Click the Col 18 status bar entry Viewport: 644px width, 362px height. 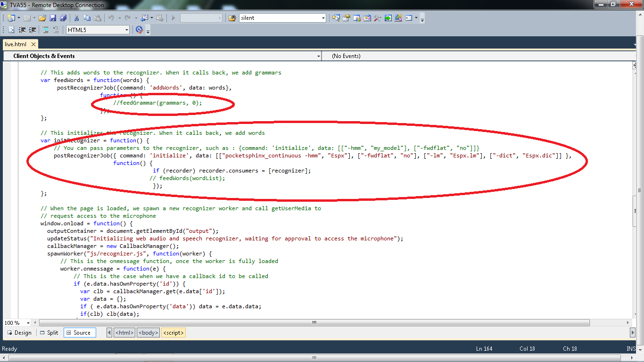point(528,349)
